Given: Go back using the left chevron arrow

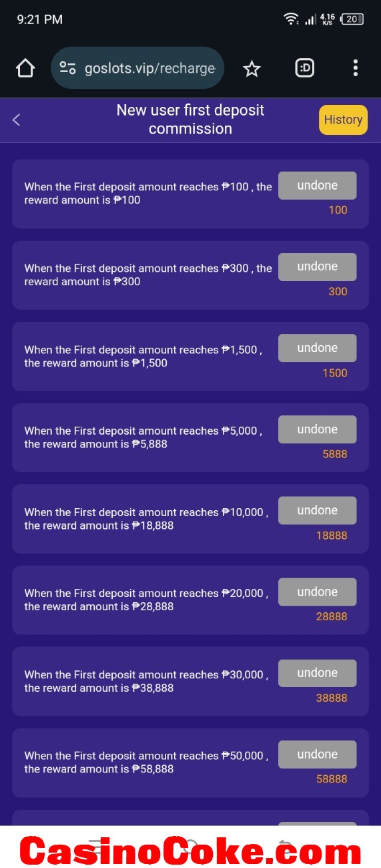Looking at the screenshot, I should [x=17, y=120].
